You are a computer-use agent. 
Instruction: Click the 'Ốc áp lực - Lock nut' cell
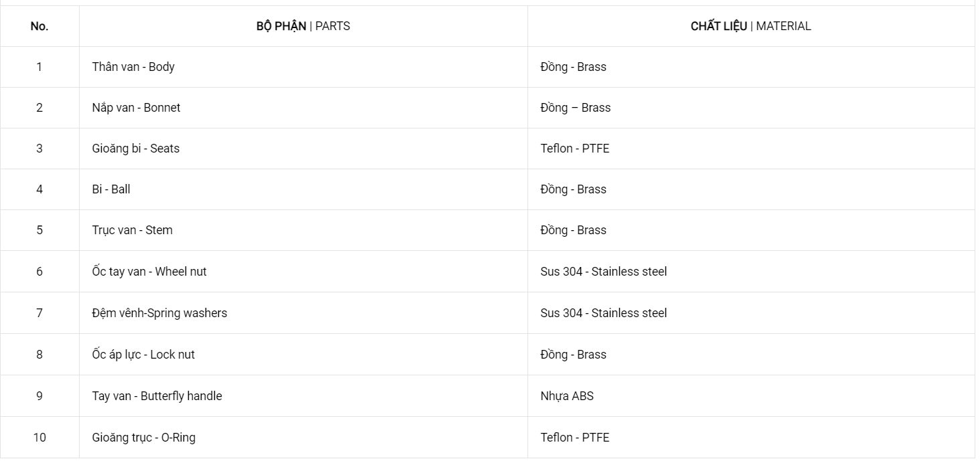(303, 355)
